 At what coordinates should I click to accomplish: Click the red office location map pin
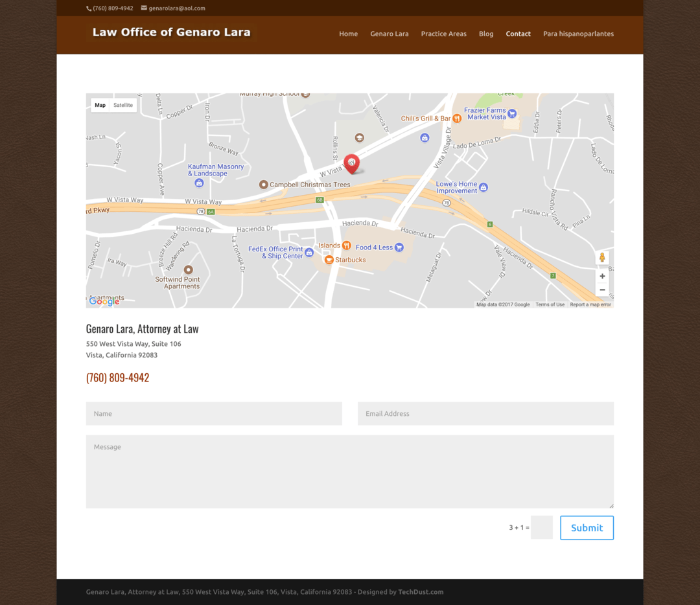point(351,163)
